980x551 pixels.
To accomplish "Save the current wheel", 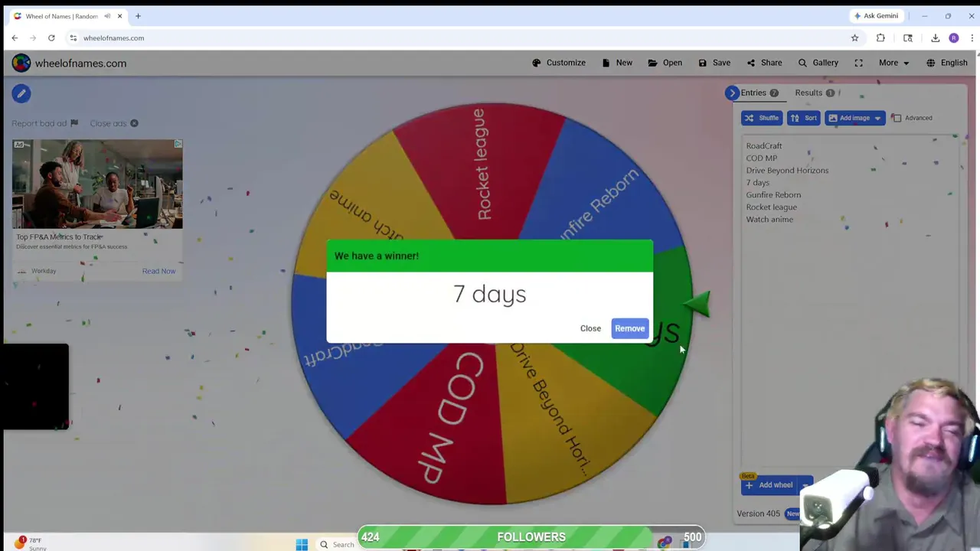I will pyautogui.click(x=714, y=63).
